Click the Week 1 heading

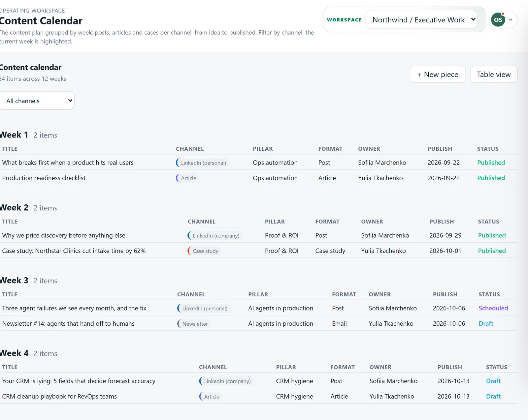tap(14, 135)
